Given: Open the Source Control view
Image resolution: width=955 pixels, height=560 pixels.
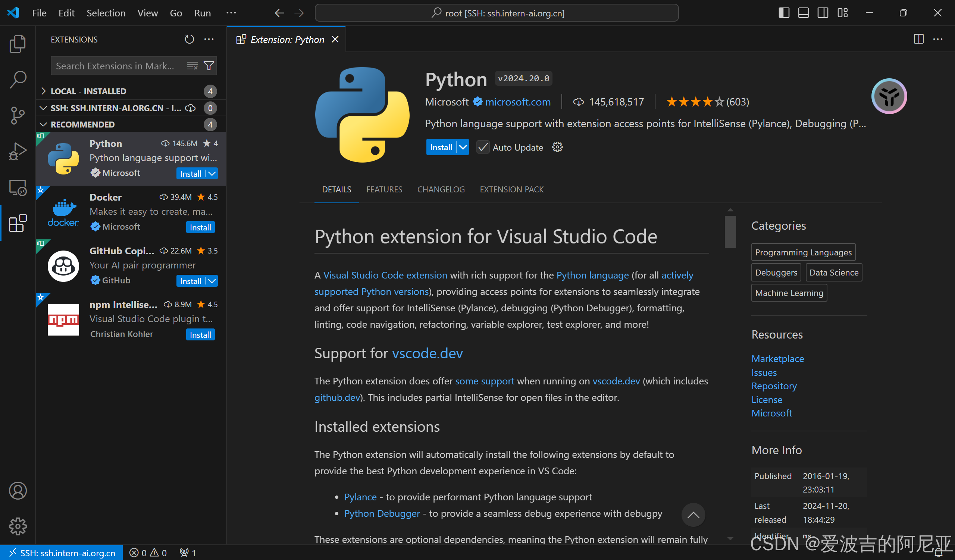Looking at the screenshot, I should pyautogui.click(x=18, y=115).
